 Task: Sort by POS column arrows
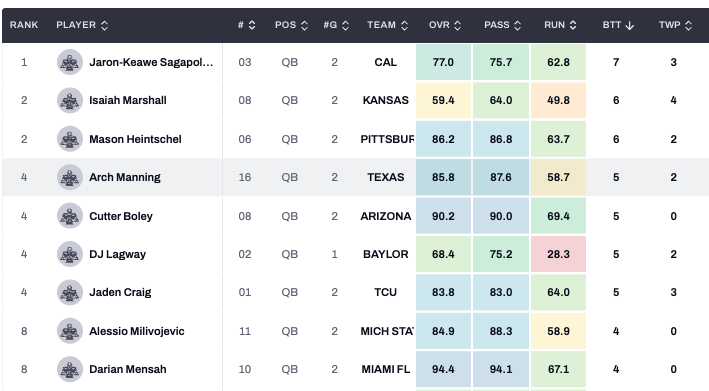click(304, 25)
